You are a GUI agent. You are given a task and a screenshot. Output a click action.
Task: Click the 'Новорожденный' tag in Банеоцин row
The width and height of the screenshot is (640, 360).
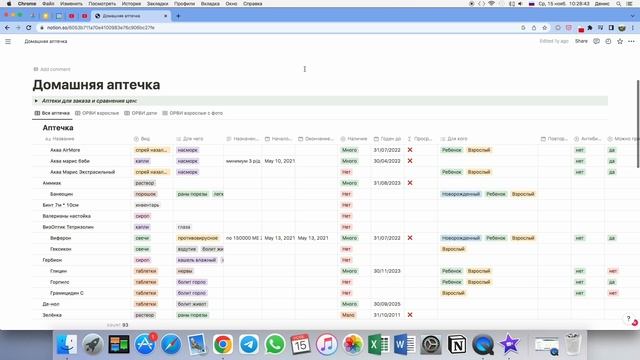point(461,194)
